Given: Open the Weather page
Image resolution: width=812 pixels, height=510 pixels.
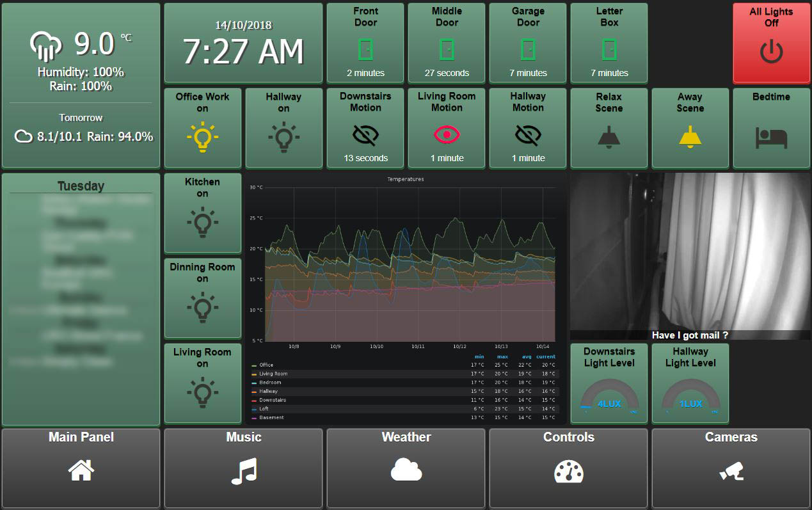Looking at the screenshot, I should (406, 470).
